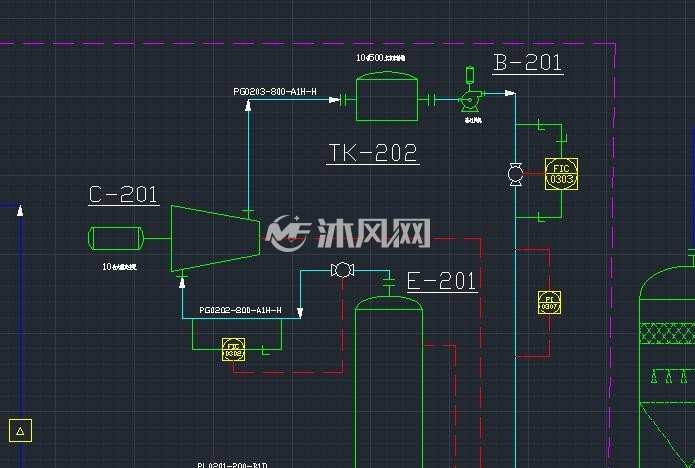Click upward arrow on the blue line at left
Image resolution: width=695 pixels, height=468 pixels.
[20, 211]
